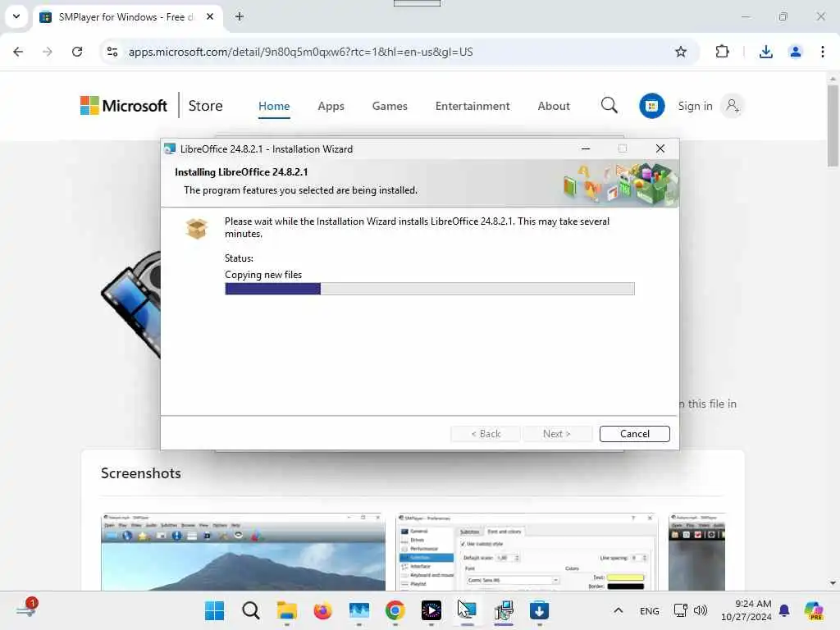Viewport: 840px width, 630px height.
Task: Click the installation progress bar
Action: [430, 289]
